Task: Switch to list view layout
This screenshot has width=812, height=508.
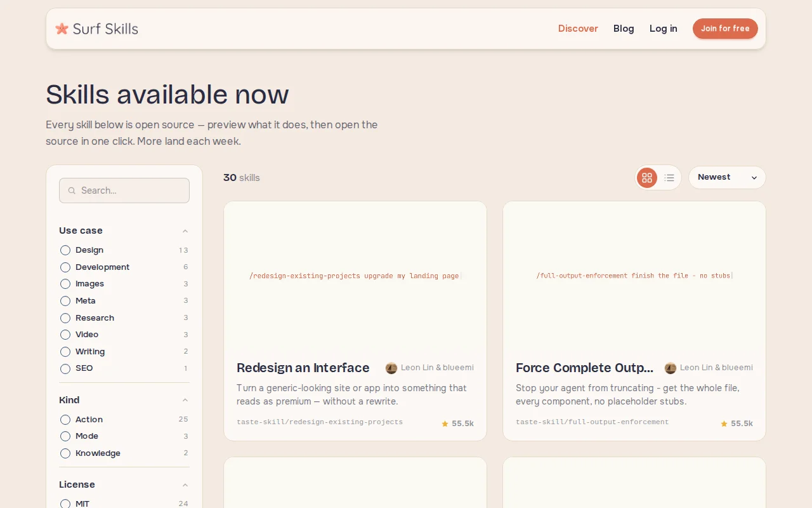Action: point(669,178)
